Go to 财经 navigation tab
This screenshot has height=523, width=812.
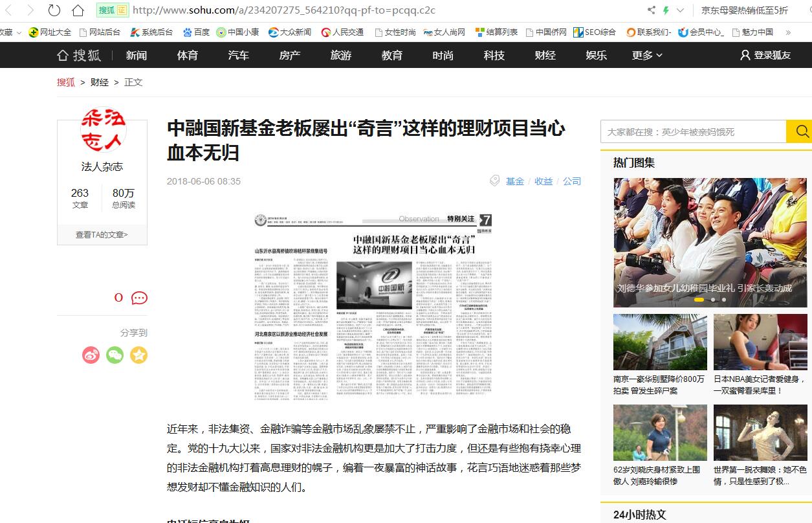[x=545, y=56]
